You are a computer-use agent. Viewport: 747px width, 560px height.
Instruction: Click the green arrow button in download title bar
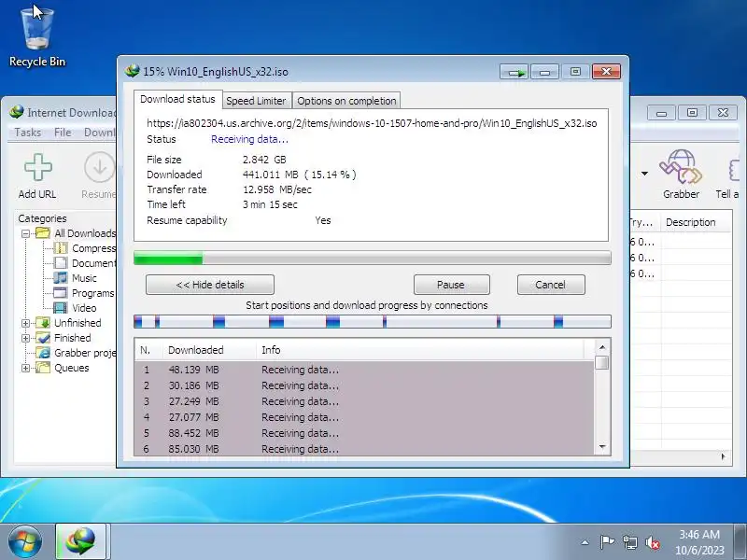tap(514, 73)
